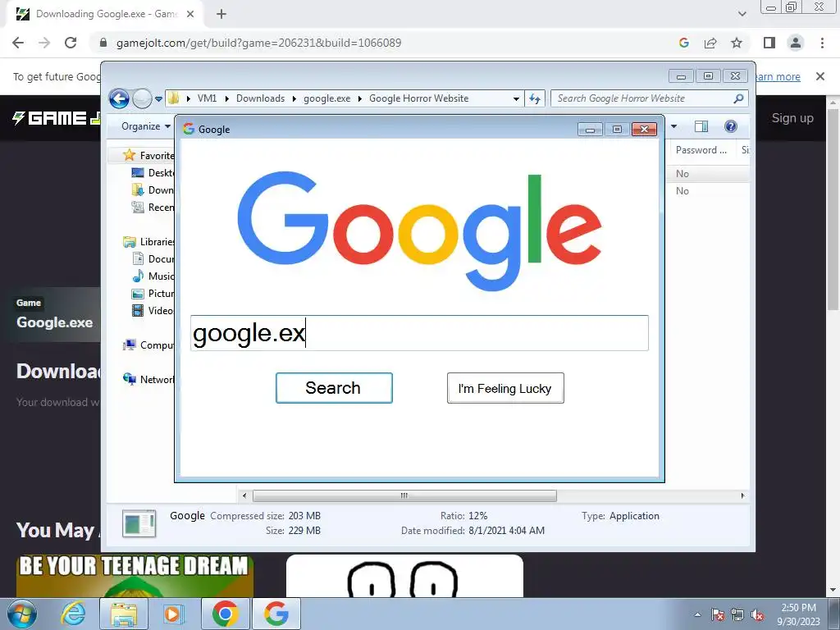Screen dimensions: 840x630
Task: Reload the Chrome page
Action: [71, 43]
